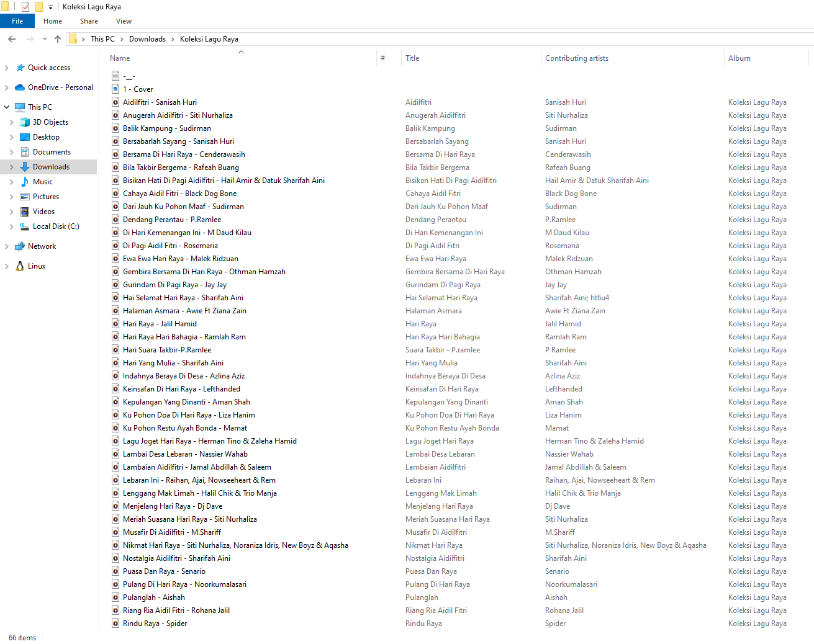The image size is (814, 644).
Task: Click the '1 - Cover' file icon
Action: 115,89
